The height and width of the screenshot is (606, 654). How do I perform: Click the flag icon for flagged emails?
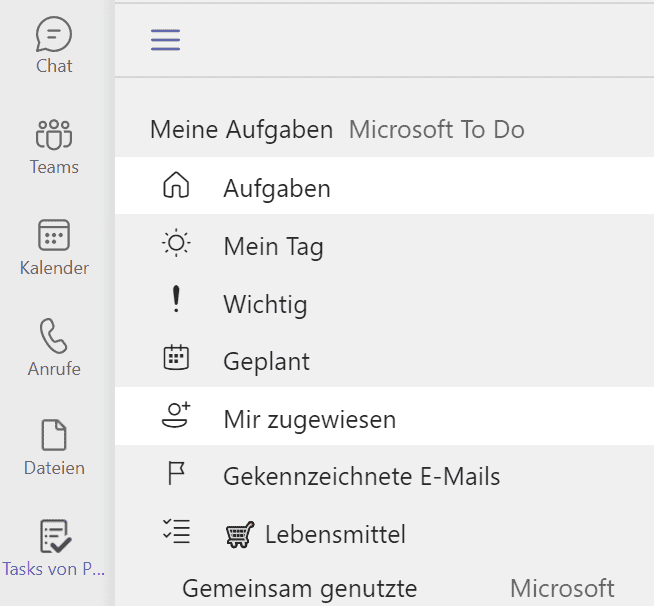[x=176, y=473]
